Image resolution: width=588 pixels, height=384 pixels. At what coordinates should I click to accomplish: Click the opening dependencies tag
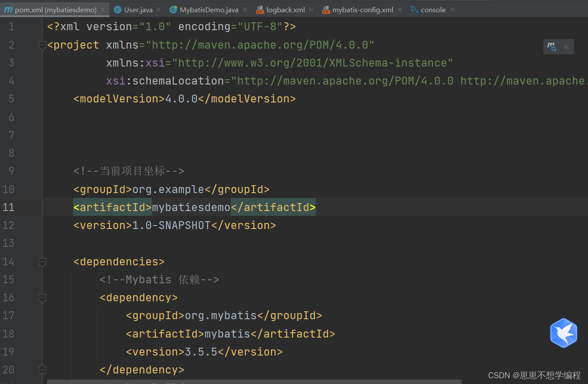pos(119,261)
